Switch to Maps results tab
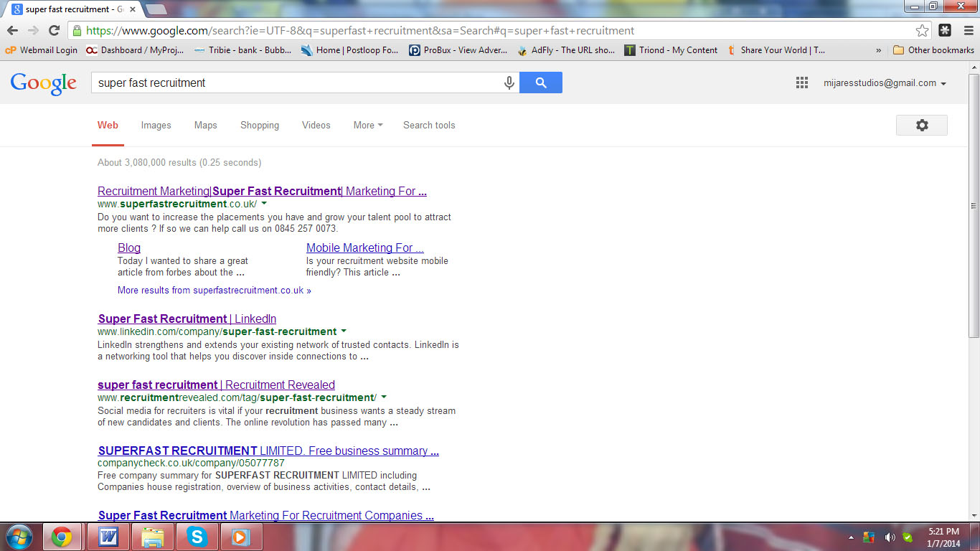980x551 pixels. coord(205,126)
